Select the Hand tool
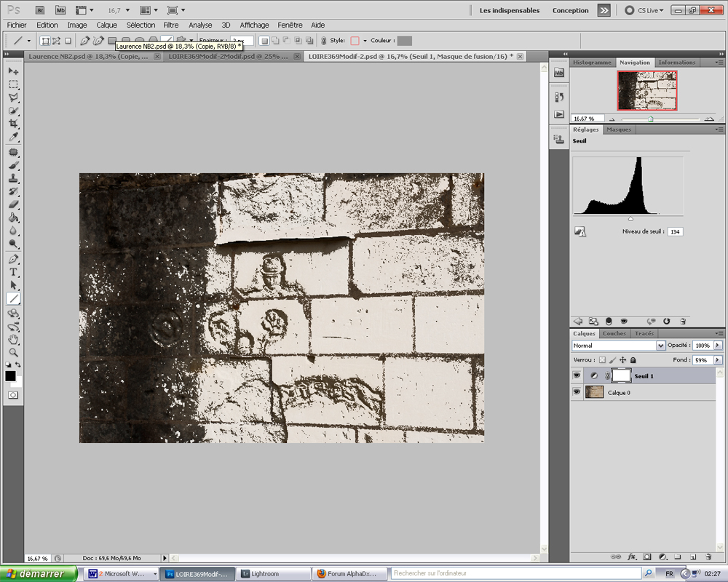 pos(13,339)
